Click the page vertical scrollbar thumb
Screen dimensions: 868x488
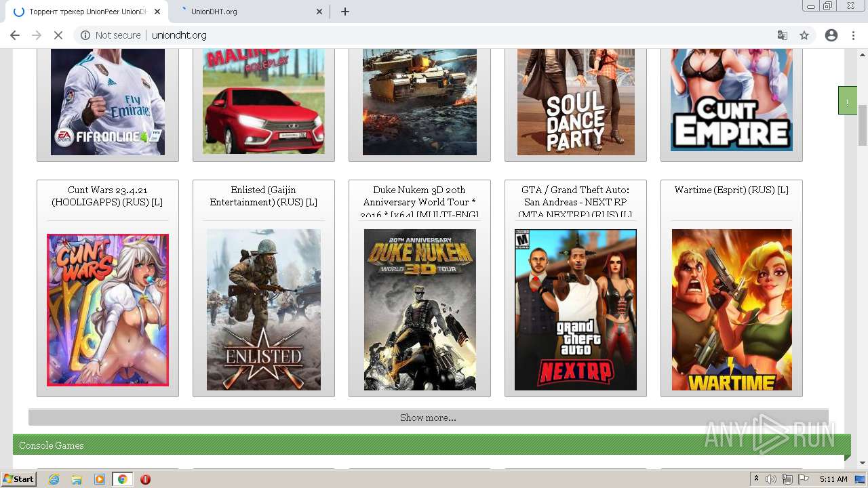863,125
